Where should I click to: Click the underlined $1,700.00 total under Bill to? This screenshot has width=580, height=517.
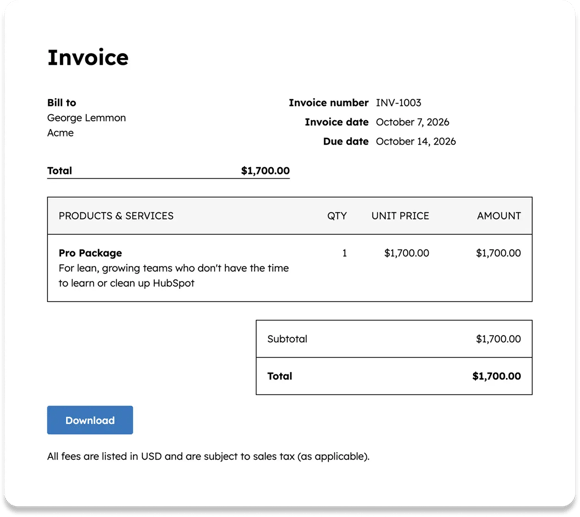pos(265,170)
